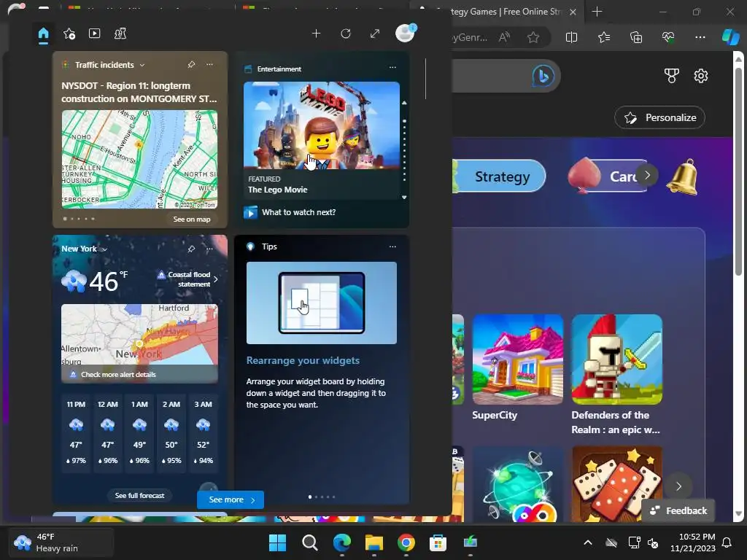Click first Tips widget page dot

tap(310, 497)
